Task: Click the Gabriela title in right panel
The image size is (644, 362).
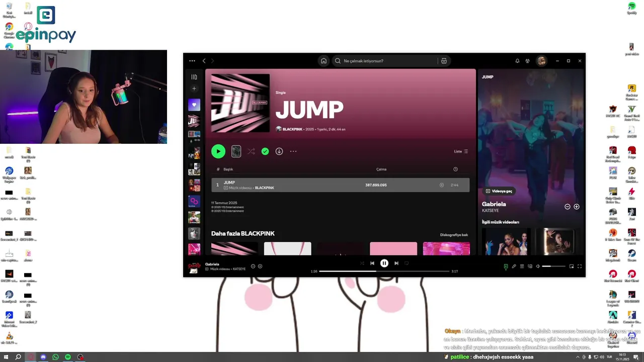Action: tap(494, 204)
